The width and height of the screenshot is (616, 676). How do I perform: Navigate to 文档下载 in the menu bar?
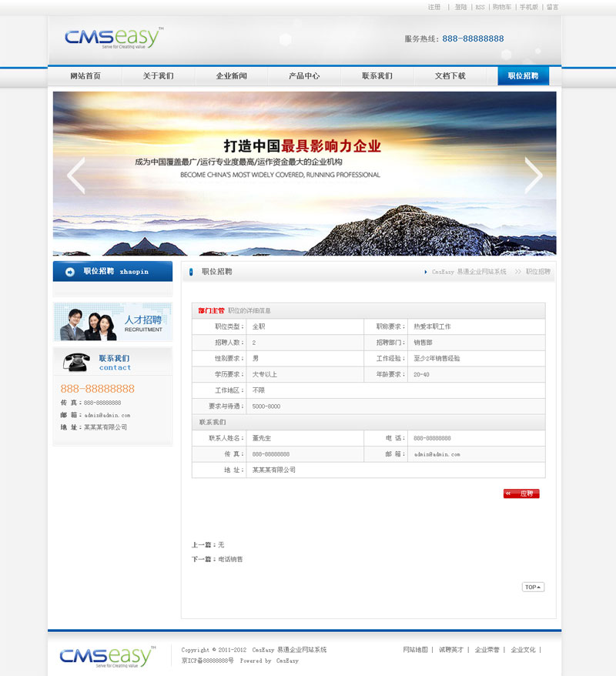450,76
